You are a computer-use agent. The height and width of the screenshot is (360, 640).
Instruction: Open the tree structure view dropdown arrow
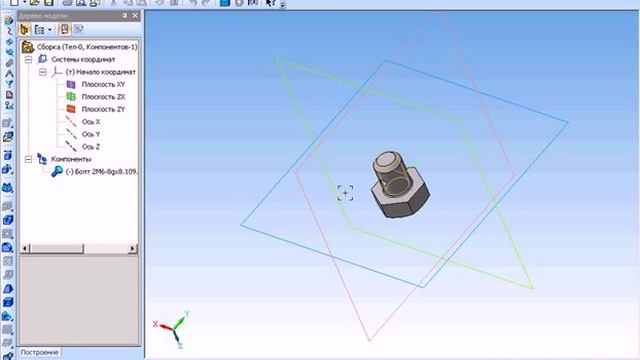50,30
